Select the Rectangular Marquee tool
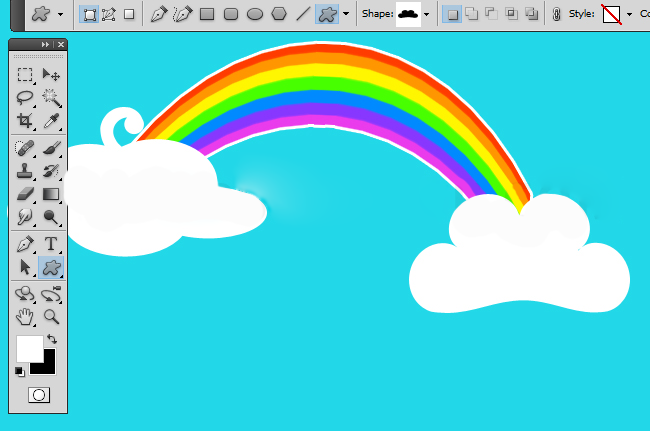Image resolution: width=650 pixels, height=431 pixels. (x=25, y=75)
